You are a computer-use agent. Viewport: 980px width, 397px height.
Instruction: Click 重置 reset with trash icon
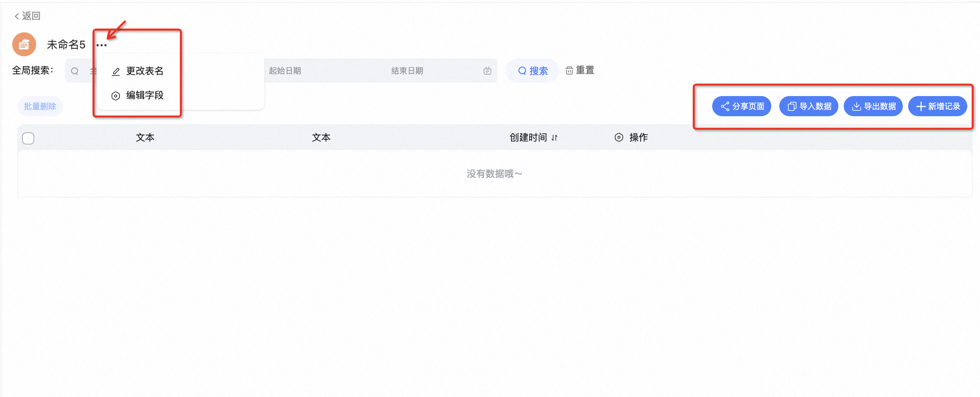pos(580,71)
